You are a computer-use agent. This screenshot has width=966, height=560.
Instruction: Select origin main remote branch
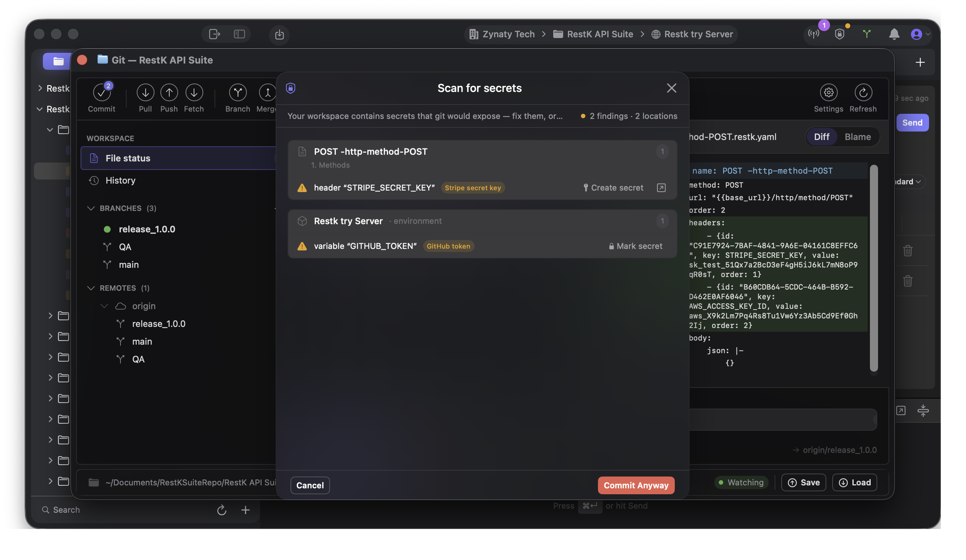coord(142,342)
